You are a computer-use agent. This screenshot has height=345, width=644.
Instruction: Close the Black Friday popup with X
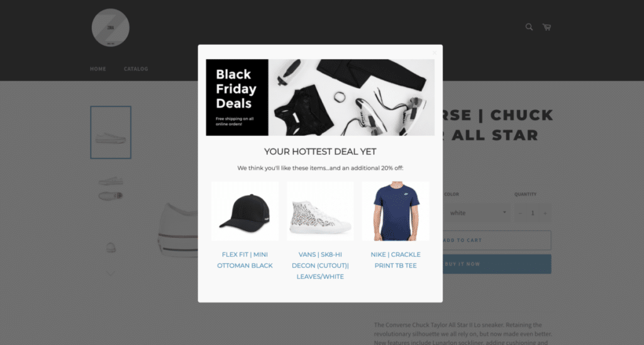[434, 53]
